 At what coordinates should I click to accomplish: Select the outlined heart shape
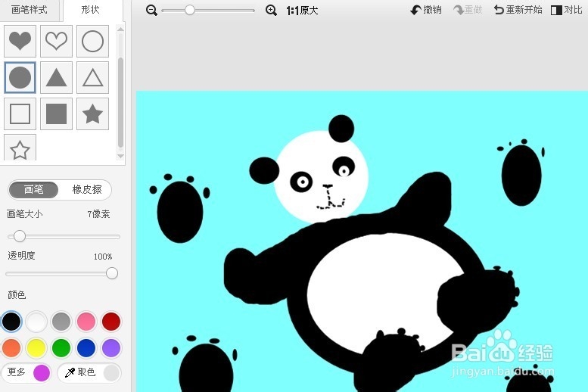pos(56,41)
